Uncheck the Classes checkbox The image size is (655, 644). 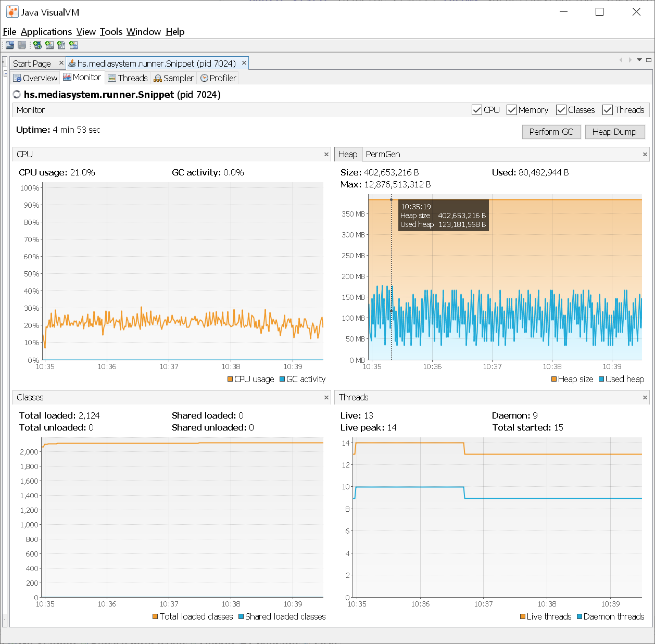pyautogui.click(x=561, y=110)
